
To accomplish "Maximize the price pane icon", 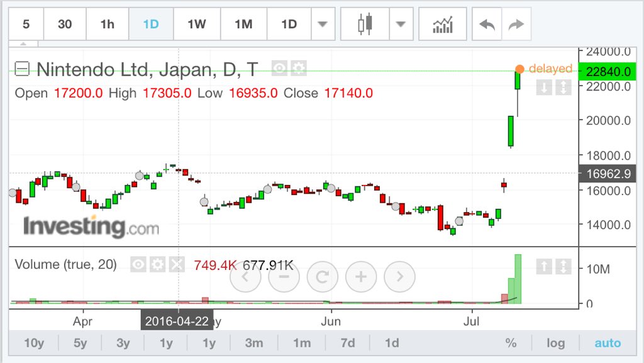I will pyautogui.click(x=563, y=87).
